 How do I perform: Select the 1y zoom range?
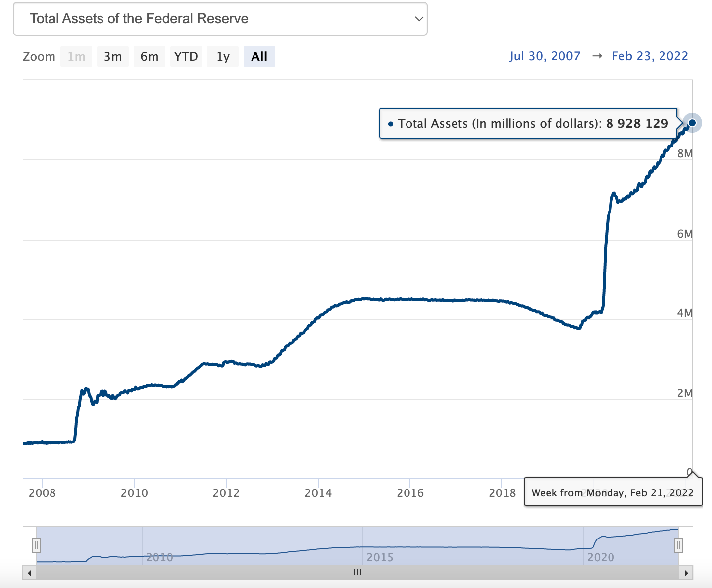[x=223, y=56]
